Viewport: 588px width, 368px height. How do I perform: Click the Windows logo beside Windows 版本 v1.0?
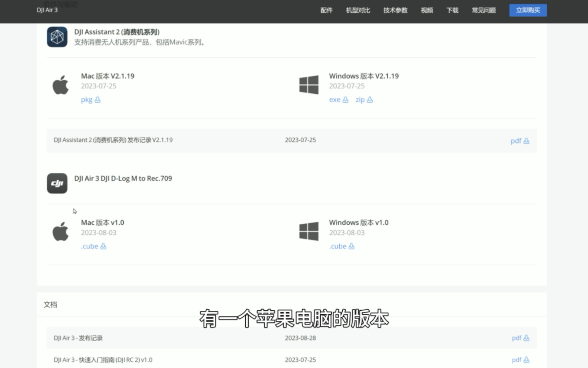tap(309, 231)
